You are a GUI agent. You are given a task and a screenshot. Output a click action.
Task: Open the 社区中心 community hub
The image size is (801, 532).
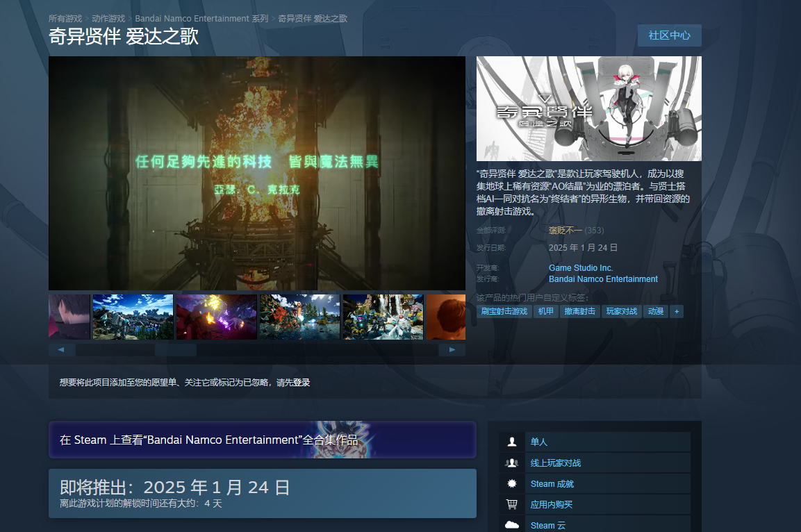(669, 35)
